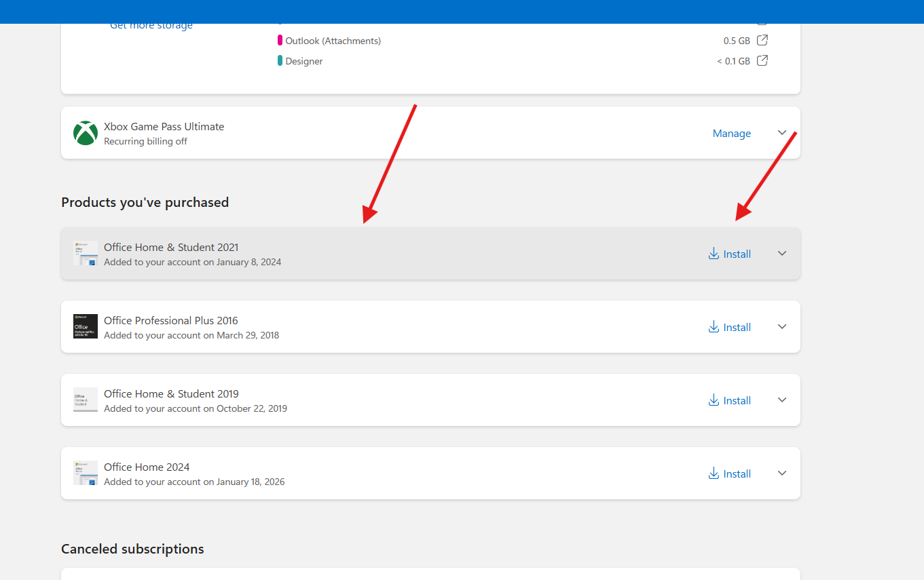Install Office Home 2024

tap(729, 473)
